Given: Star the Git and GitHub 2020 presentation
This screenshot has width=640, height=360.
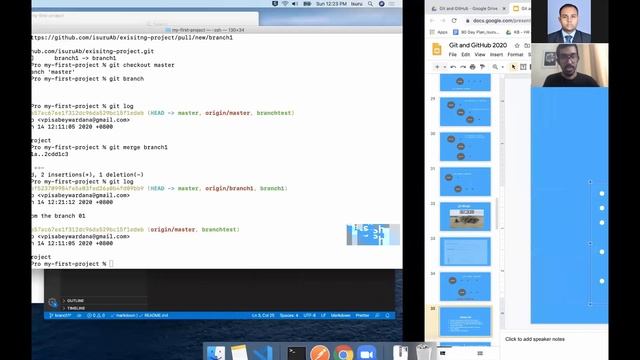Looking at the screenshot, I should 517,45.
